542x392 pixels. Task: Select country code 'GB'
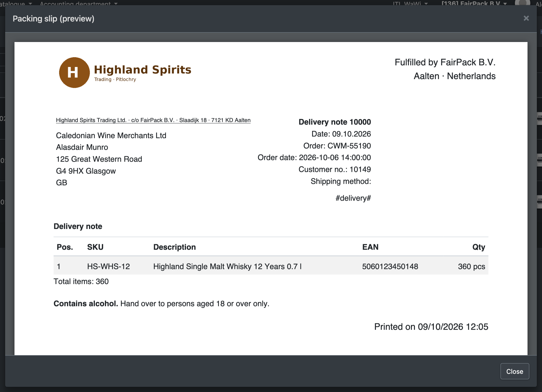61,183
